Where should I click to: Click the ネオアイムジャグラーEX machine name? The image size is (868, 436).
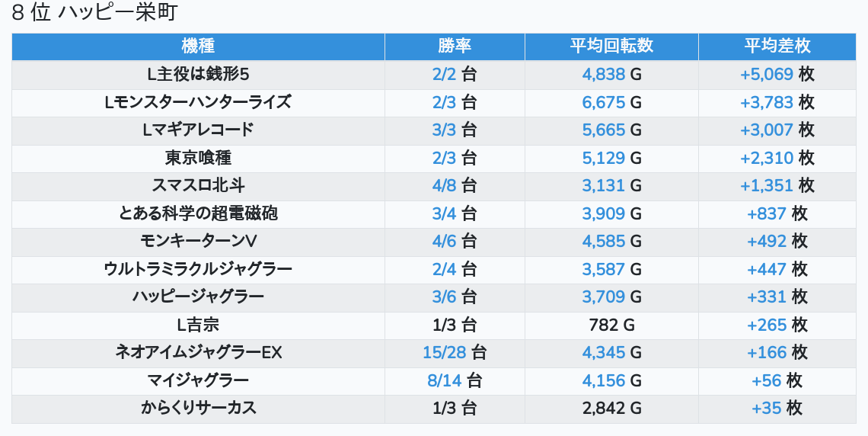pyautogui.click(x=198, y=352)
